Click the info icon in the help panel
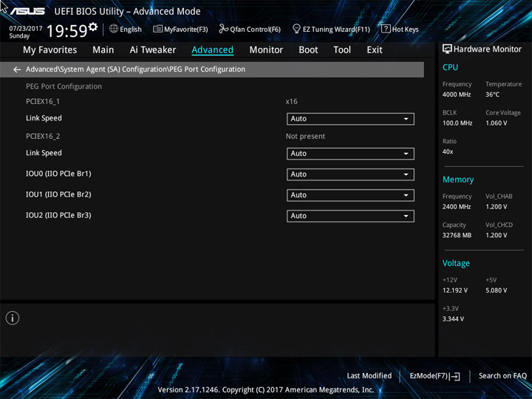Viewport: 532px width, 399px height. point(13,318)
